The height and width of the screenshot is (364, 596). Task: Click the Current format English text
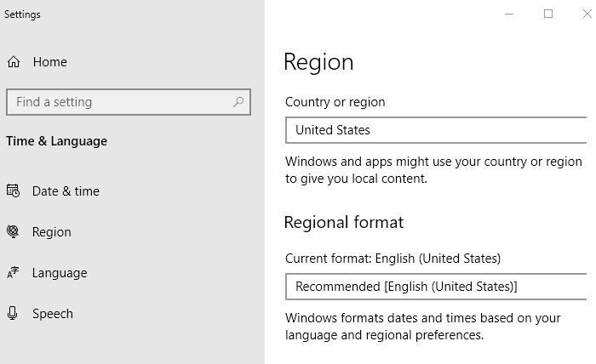(x=393, y=258)
